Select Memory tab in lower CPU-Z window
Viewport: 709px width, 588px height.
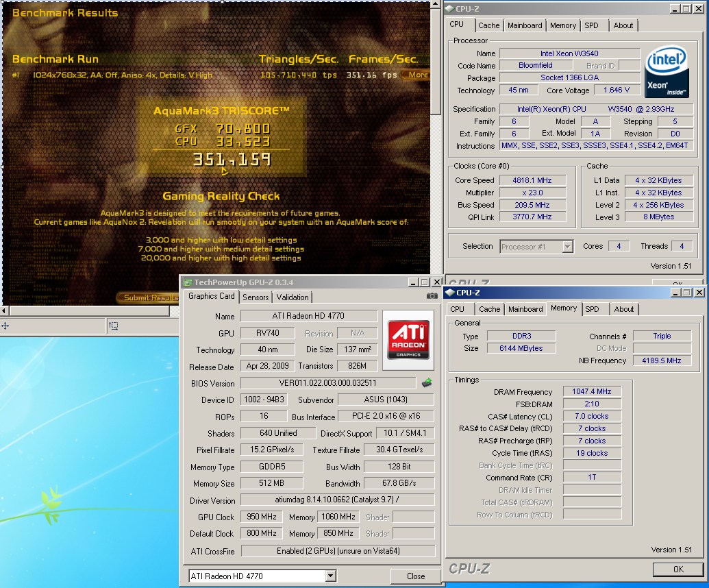click(564, 308)
